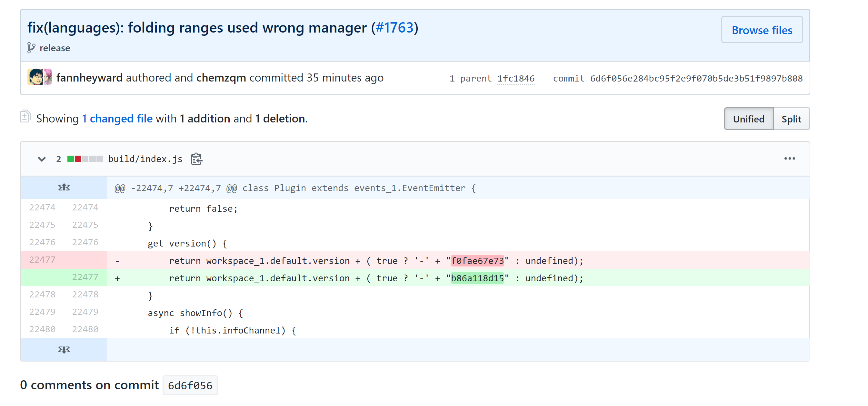
Task: Copy the build/index.js file path
Action: coord(196,159)
